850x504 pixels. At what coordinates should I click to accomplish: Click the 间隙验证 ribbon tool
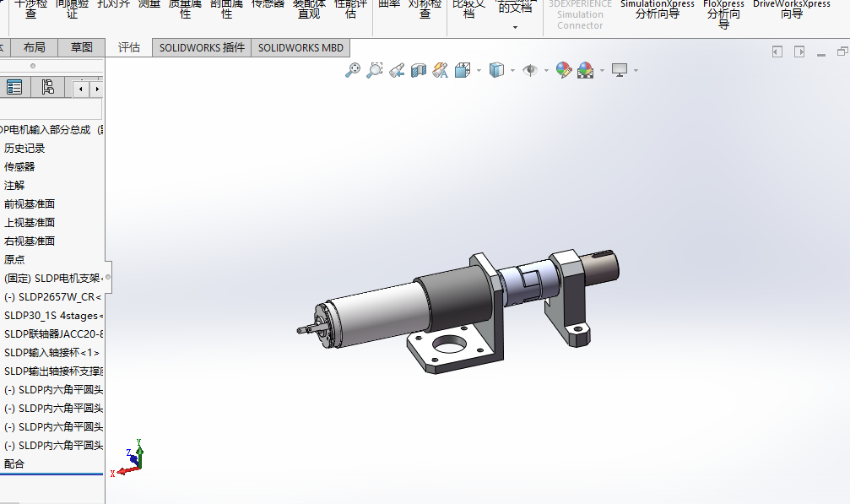(72, 8)
